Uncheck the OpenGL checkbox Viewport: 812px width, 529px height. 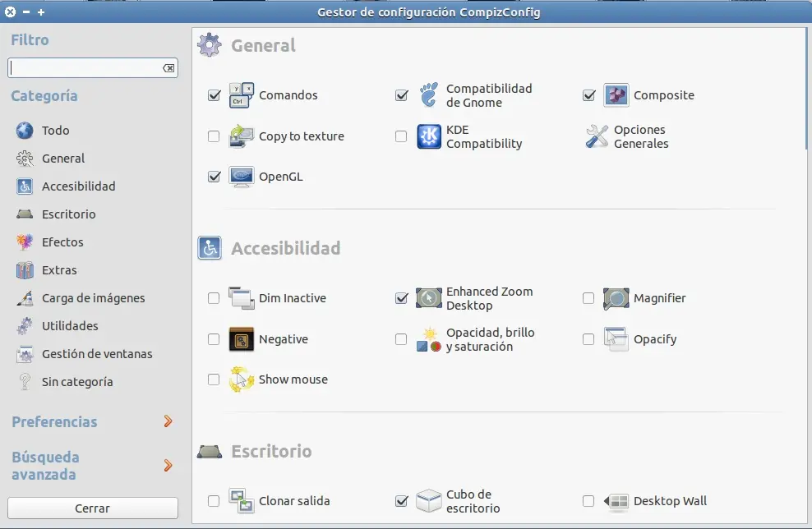[x=214, y=177]
